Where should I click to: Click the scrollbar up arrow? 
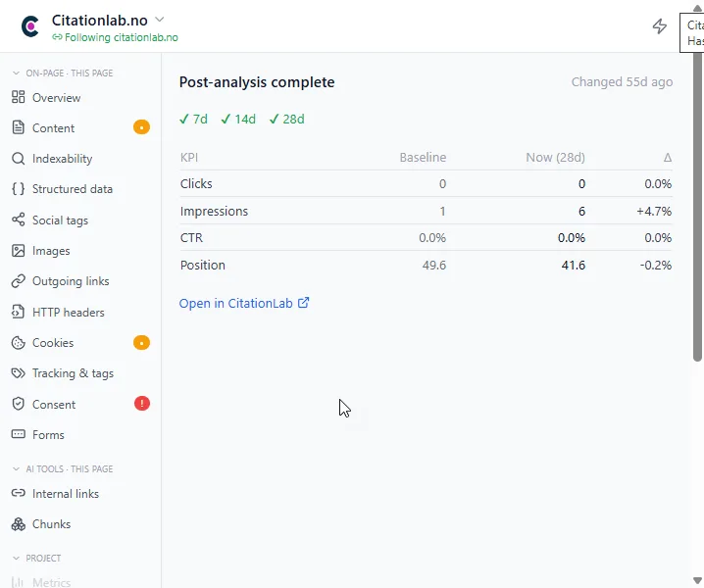[697, 8]
